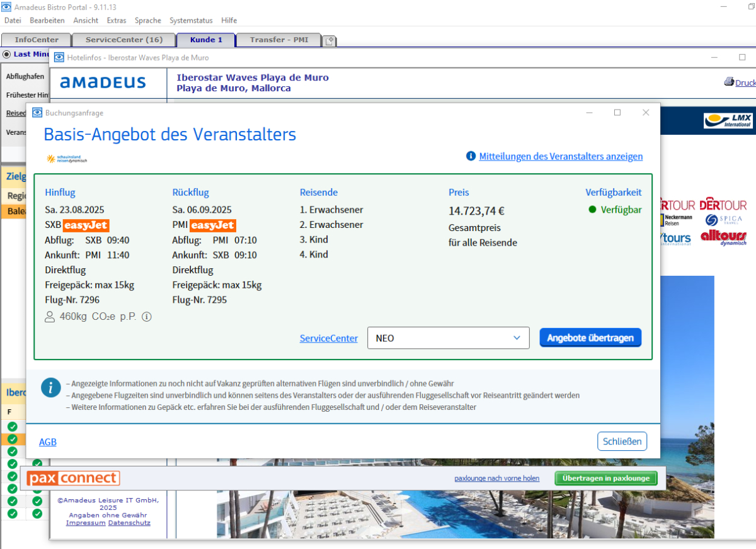Open the Systemstatus menu
Screen dimensions: 756x549
(x=191, y=20)
